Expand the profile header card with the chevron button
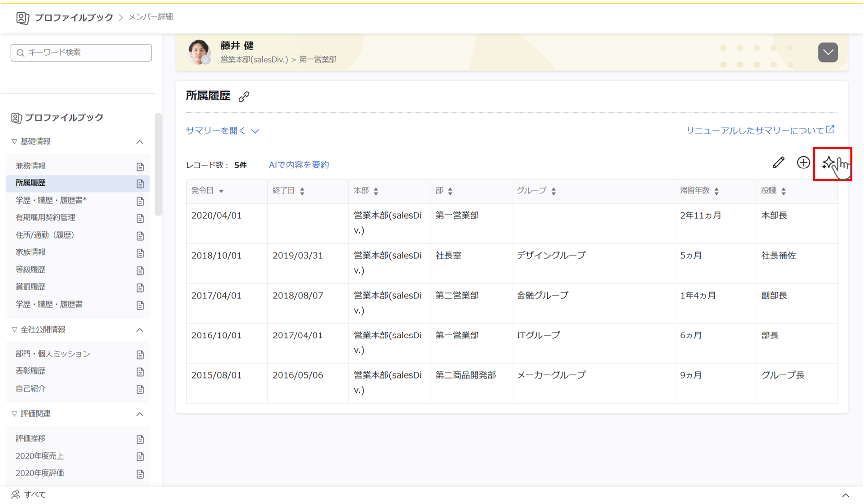 click(x=828, y=52)
